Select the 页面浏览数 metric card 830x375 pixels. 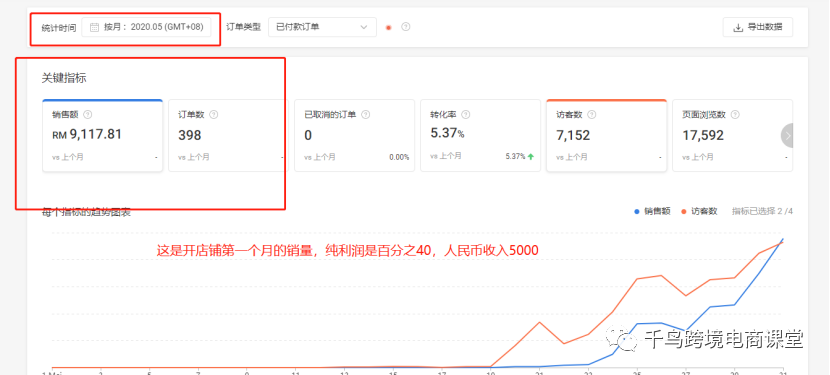click(x=732, y=135)
